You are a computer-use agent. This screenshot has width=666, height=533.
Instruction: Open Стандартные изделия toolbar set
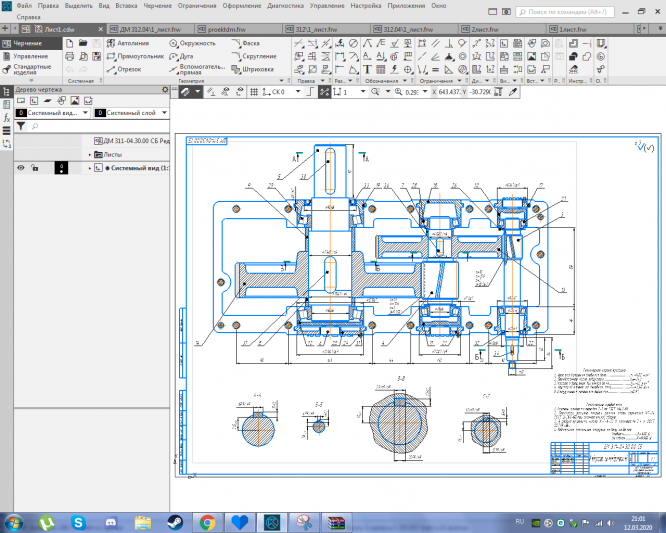tap(30, 69)
